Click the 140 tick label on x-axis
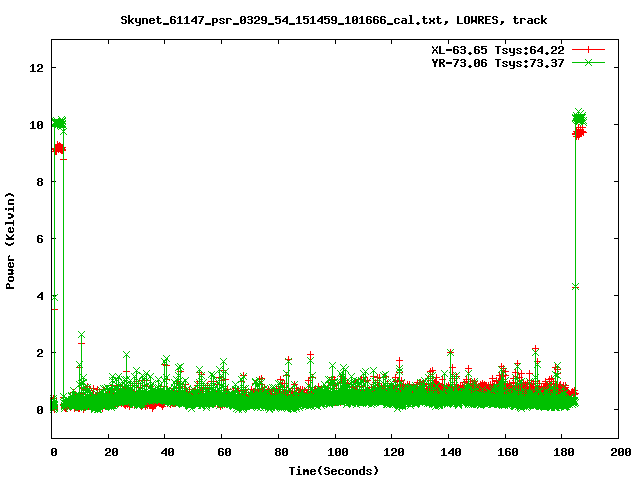640x480 pixels. click(x=450, y=453)
